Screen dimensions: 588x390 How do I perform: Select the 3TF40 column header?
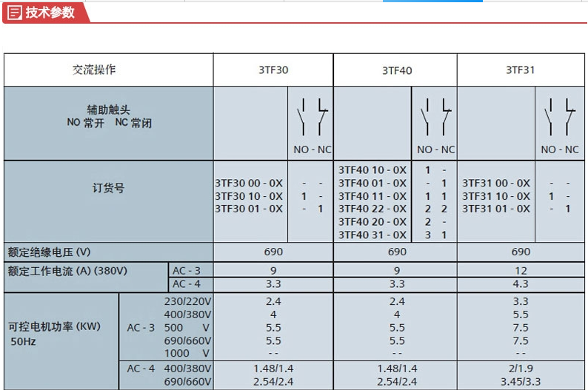pos(397,70)
